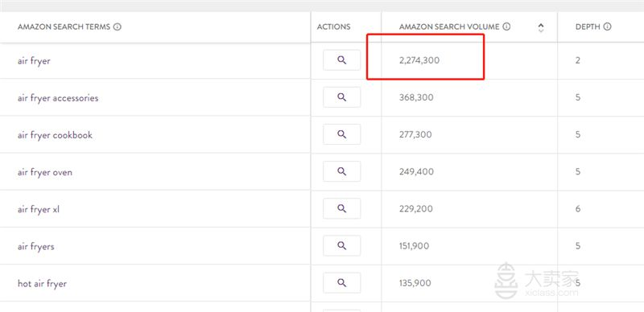Open info icon beside Amazon Search Terms
644x312 pixels.
pyautogui.click(x=118, y=27)
